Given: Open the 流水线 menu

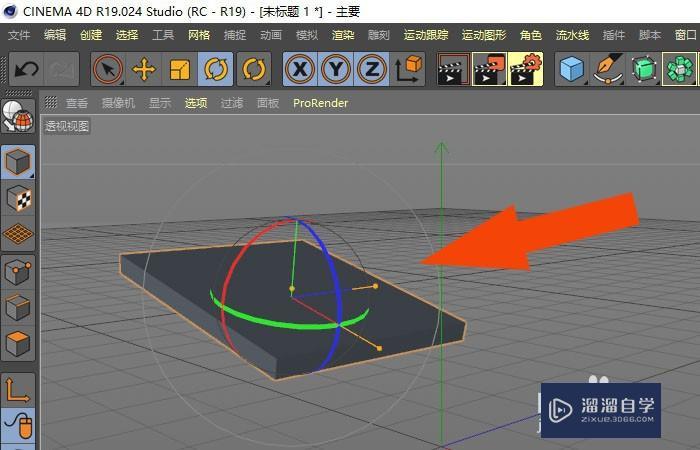Looking at the screenshot, I should pyautogui.click(x=572, y=35).
